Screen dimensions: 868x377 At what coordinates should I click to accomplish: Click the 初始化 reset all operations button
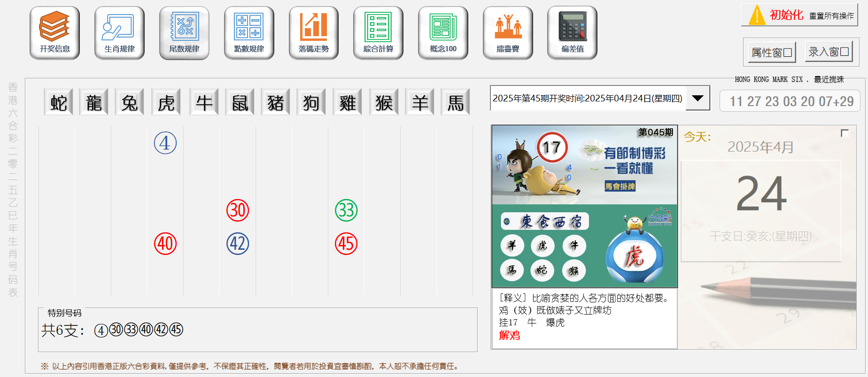(x=799, y=15)
